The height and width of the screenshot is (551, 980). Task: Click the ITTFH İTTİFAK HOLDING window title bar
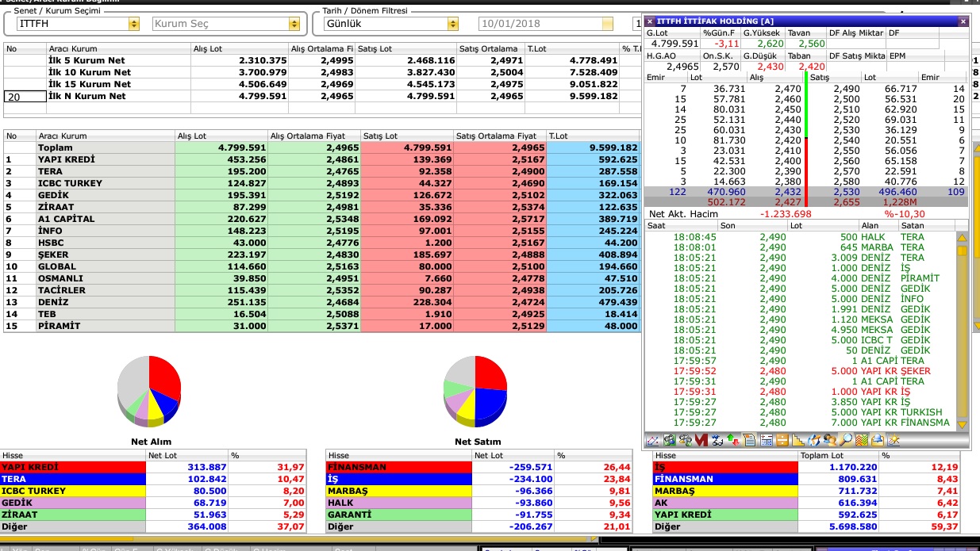(x=805, y=21)
